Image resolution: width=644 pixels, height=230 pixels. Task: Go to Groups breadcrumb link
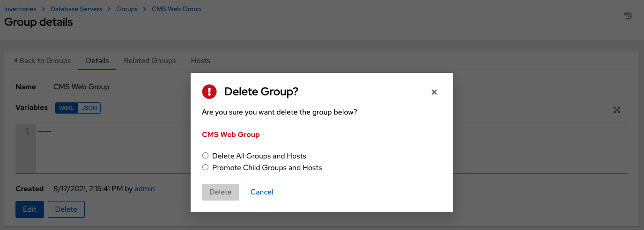[x=127, y=9]
